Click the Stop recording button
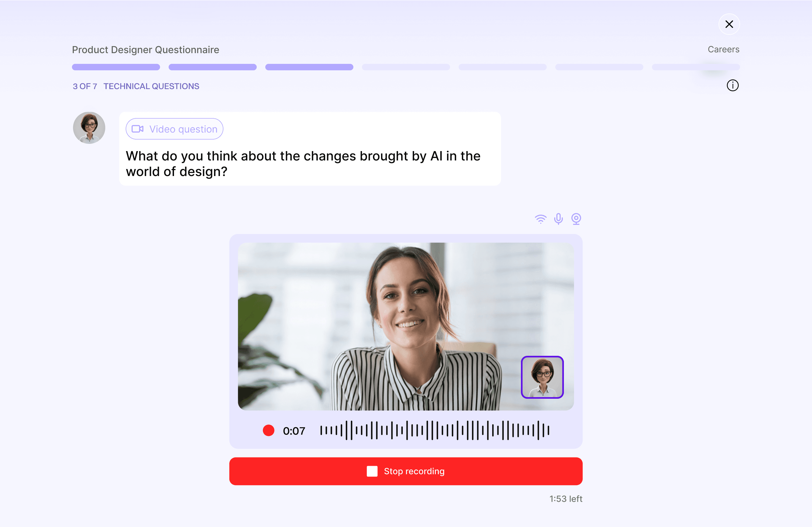 click(406, 471)
